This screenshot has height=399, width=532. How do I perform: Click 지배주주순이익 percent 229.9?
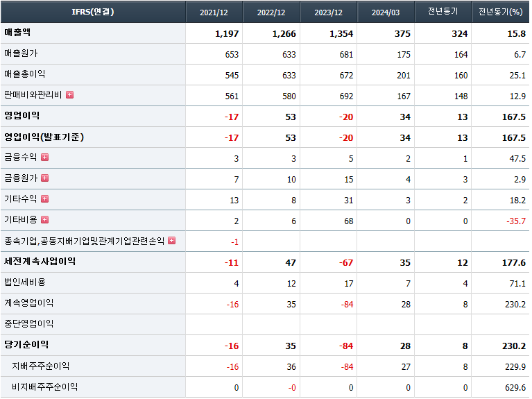pos(515,367)
